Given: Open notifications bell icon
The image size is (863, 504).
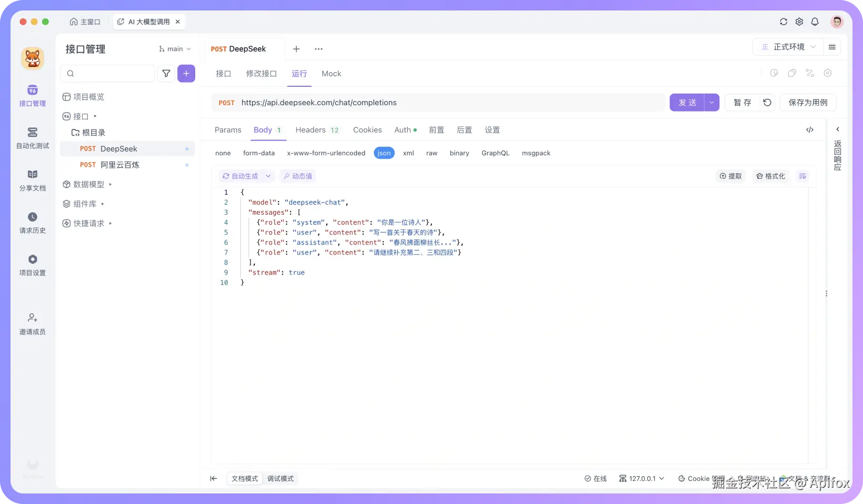Looking at the screenshot, I should pos(815,22).
